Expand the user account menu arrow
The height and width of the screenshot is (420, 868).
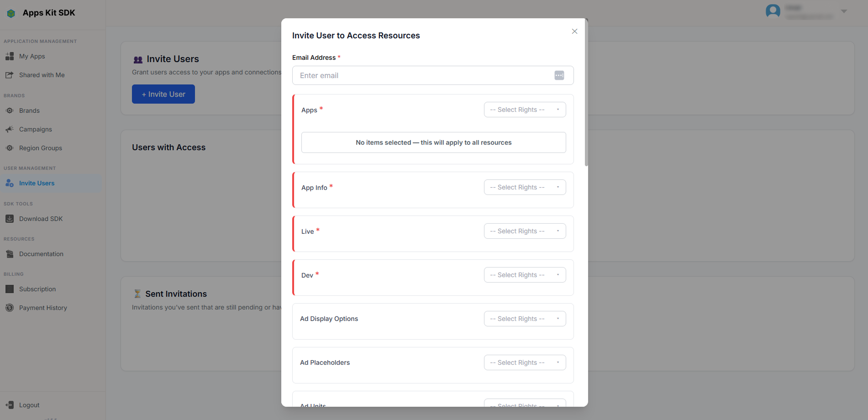tap(844, 11)
